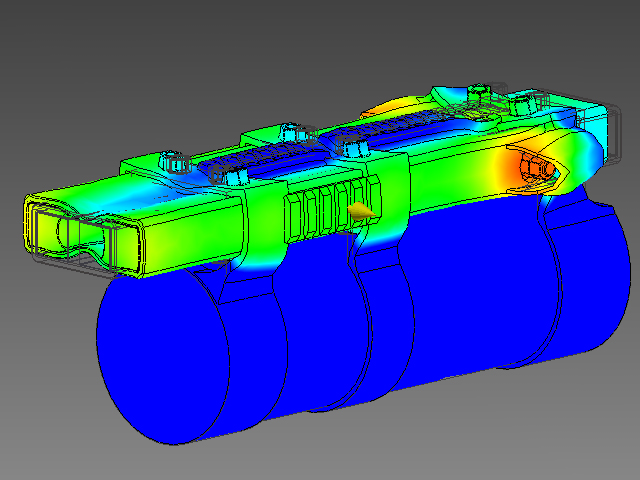
Task: Click the empty gray background to deselect
Action: pyautogui.click(x=100, y=60)
